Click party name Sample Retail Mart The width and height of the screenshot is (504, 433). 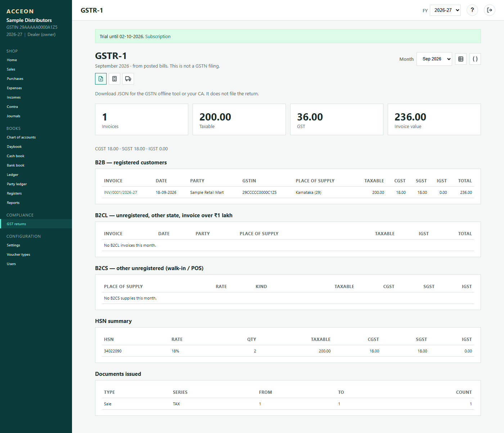pos(207,192)
